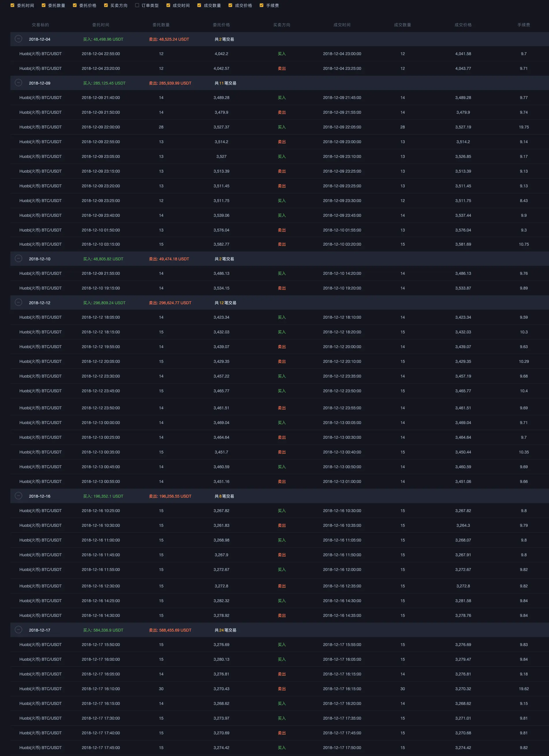Select filled price 3,264.3
Screen dimensions: 549x756
[x=463, y=526]
